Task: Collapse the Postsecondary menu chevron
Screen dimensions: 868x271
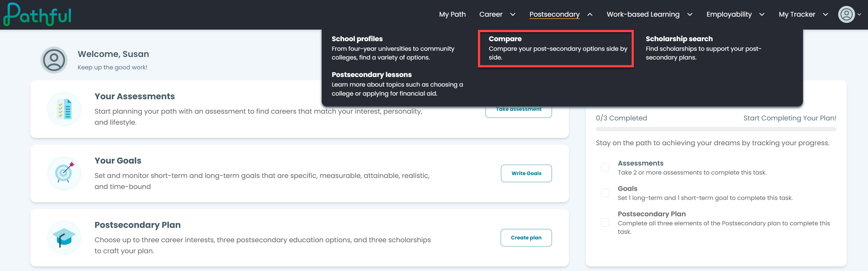Action: point(590,14)
